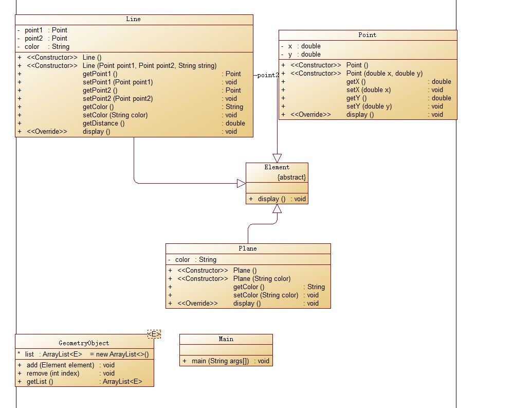The image size is (532, 408).
Task: Click attribute point1 : Point in Line
Action: [x=43, y=30]
